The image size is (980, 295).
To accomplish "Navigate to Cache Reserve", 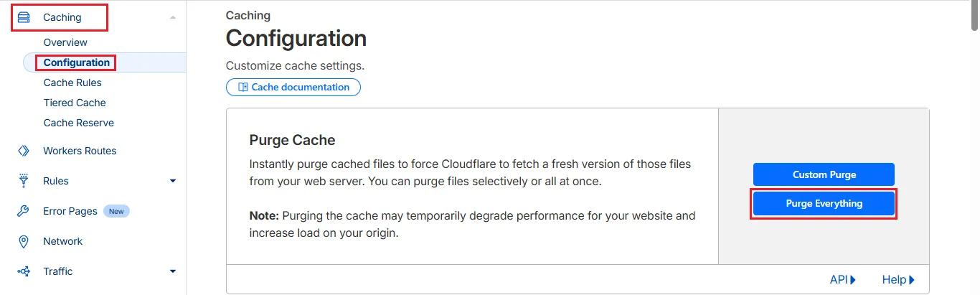I will [78, 123].
